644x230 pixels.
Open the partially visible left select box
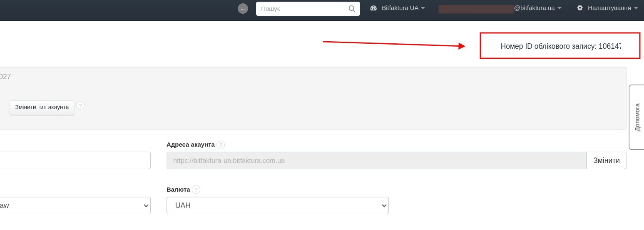point(75,205)
